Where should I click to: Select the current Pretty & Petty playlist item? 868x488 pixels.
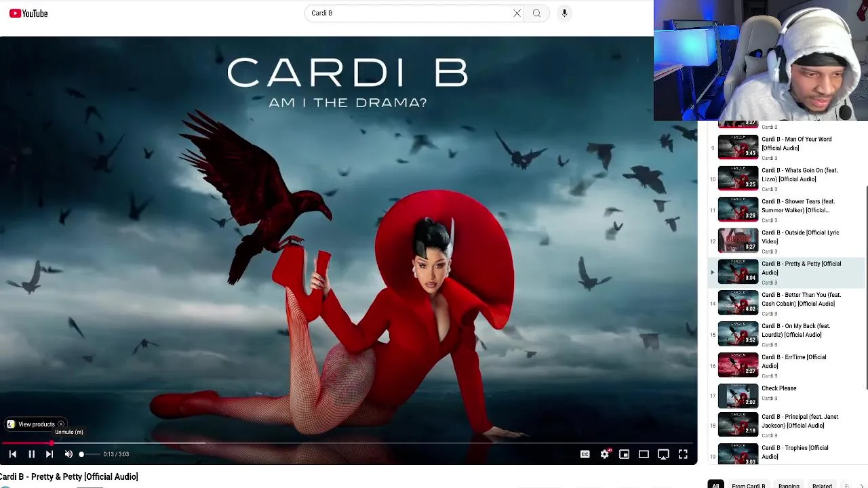[x=787, y=272]
